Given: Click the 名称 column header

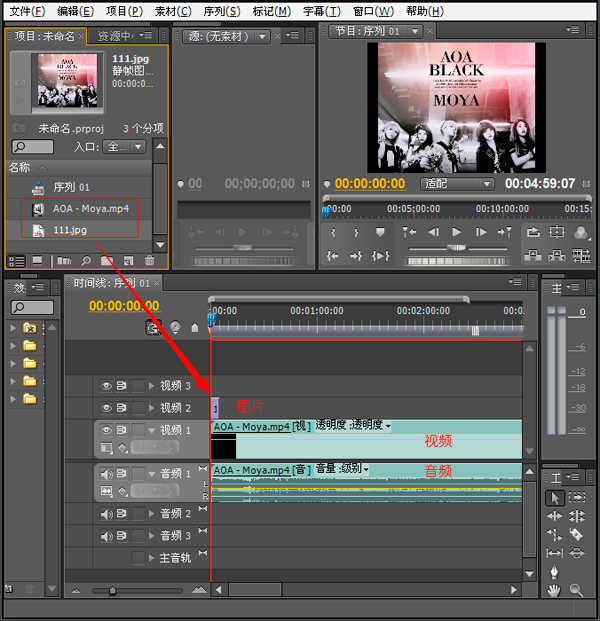Looking at the screenshot, I should pyautogui.click(x=19, y=168).
